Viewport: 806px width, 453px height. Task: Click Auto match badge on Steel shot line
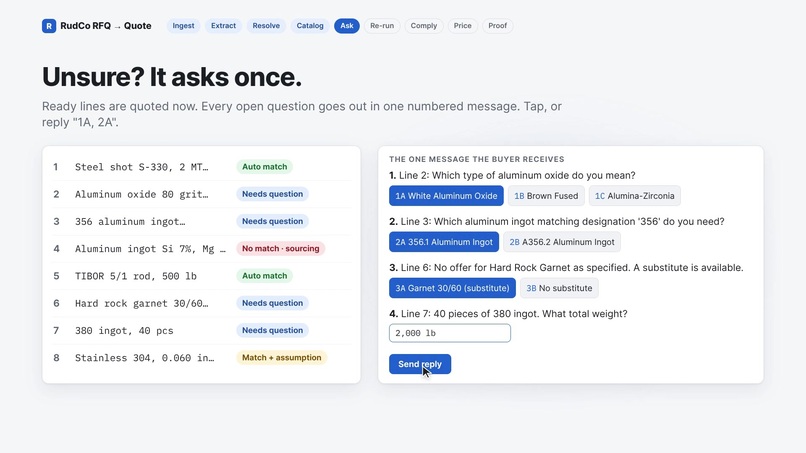point(265,167)
